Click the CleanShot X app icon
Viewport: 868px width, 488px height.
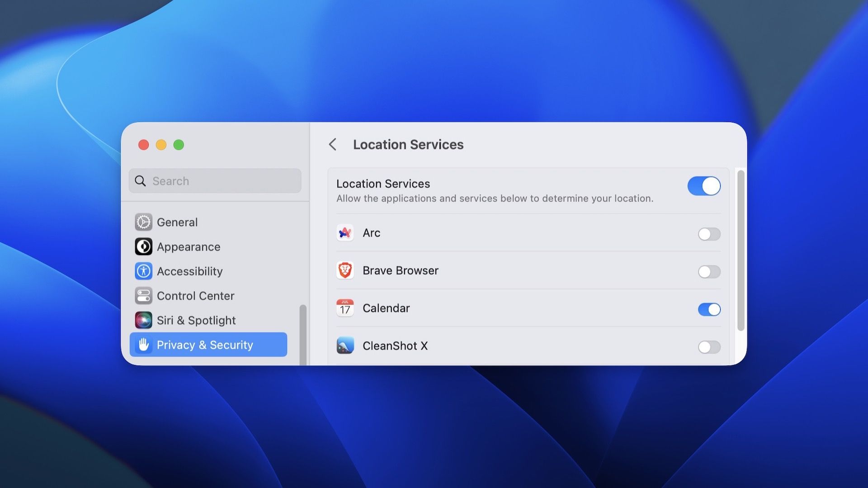[345, 346]
